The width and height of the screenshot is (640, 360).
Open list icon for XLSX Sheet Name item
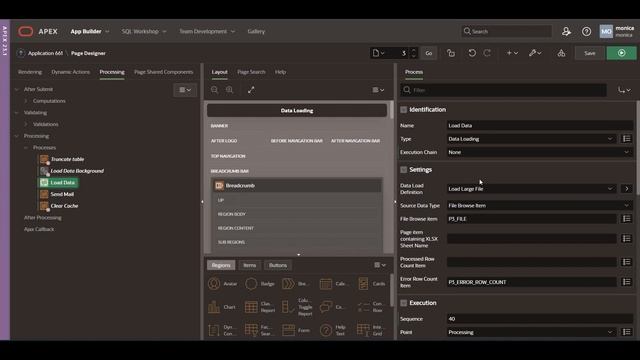tap(626, 238)
